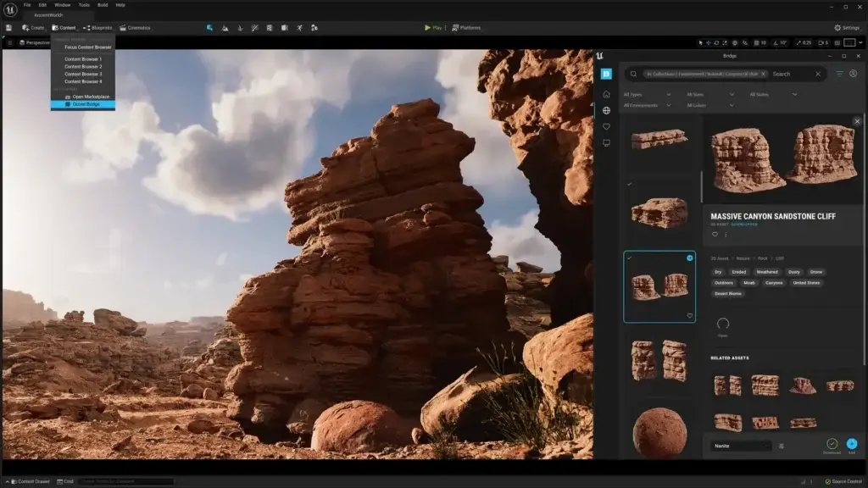Screen dimensions: 868x488
Task: Select the sandstone sphere thumbnail in asset list
Action: pos(660,430)
